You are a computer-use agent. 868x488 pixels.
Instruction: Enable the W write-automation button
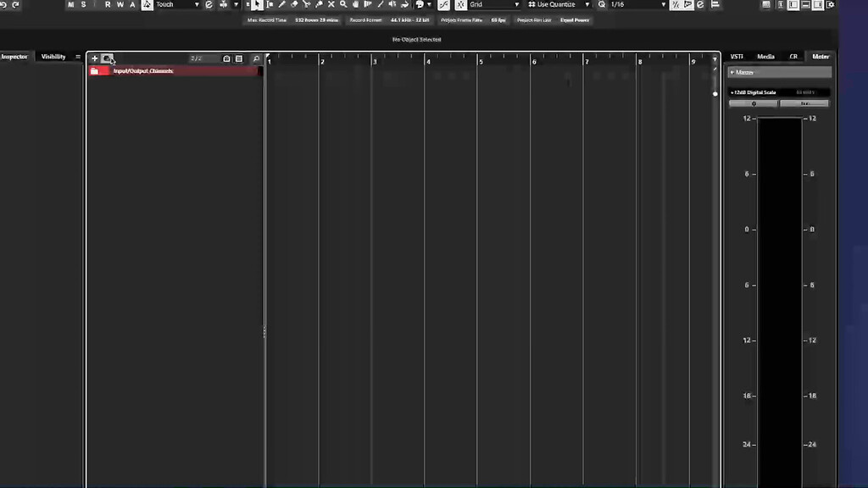pyautogui.click(x=119, y=4)
